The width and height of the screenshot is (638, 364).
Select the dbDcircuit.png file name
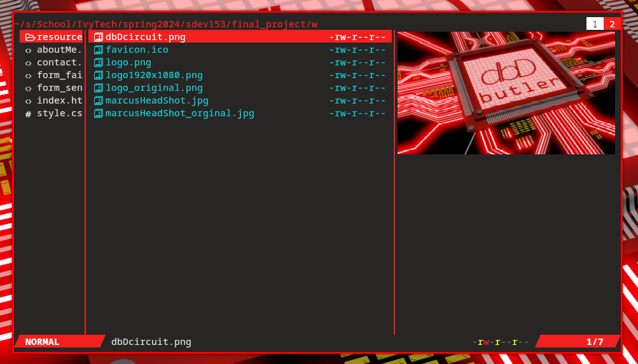pyautogui.click(x=146, y=37)
